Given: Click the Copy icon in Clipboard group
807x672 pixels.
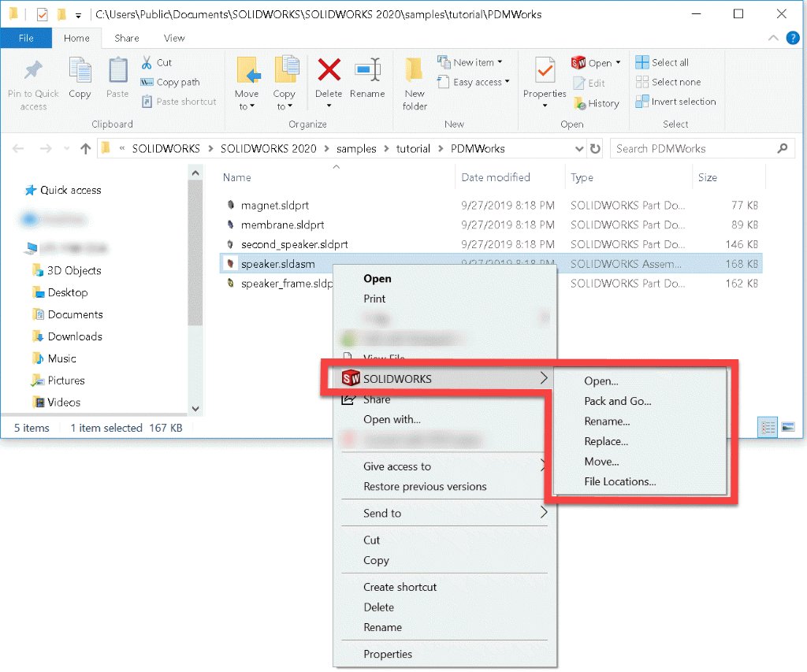Looking at the screenshot, I should point(80,70).
